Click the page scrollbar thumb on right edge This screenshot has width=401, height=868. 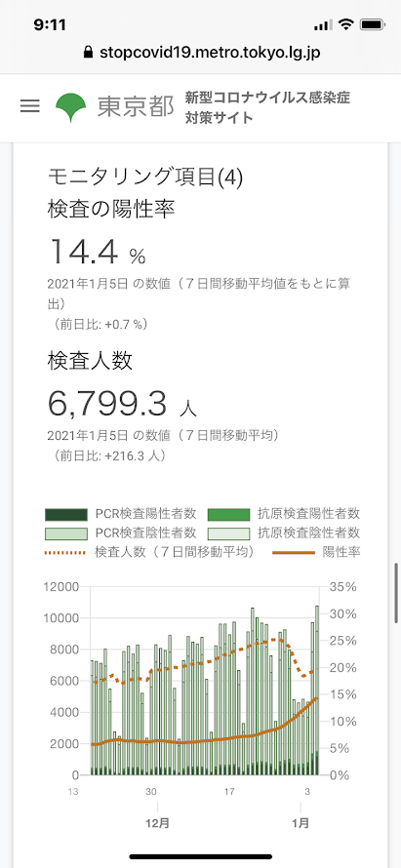(396, 595)
